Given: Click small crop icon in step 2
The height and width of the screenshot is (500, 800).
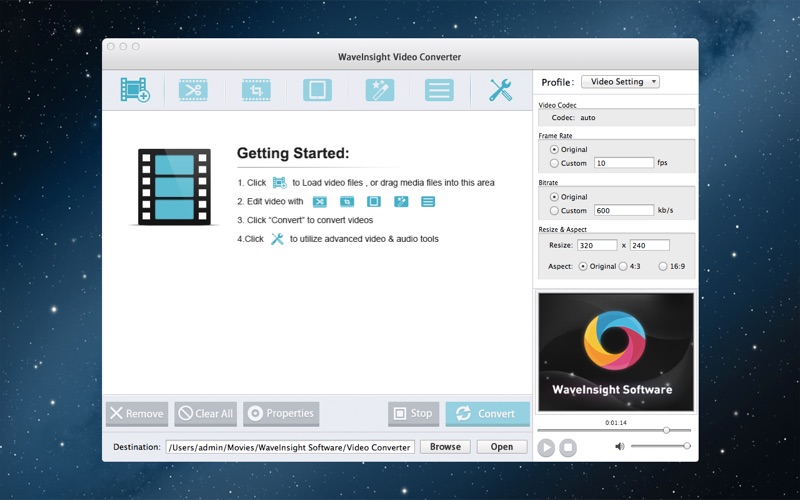Looking at the screenshot, I should click(x=347, y=202).
